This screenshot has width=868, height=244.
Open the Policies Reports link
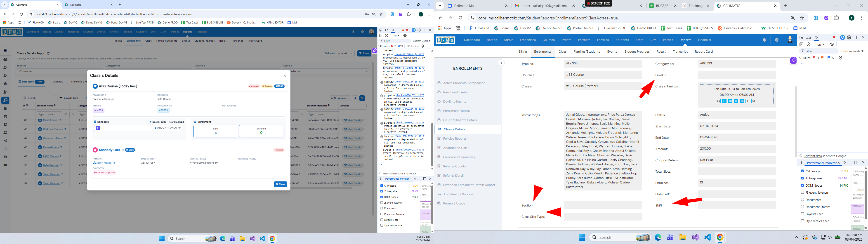(455, 138)
